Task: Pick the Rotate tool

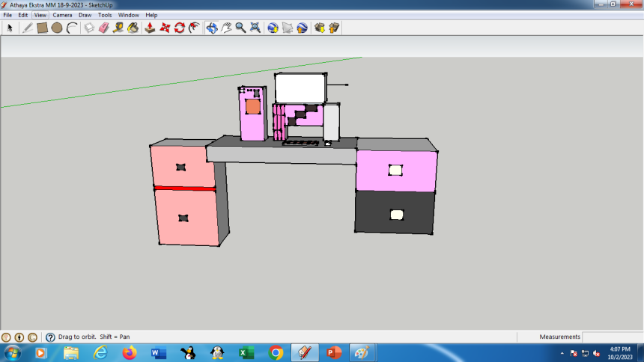Action: 180,28
